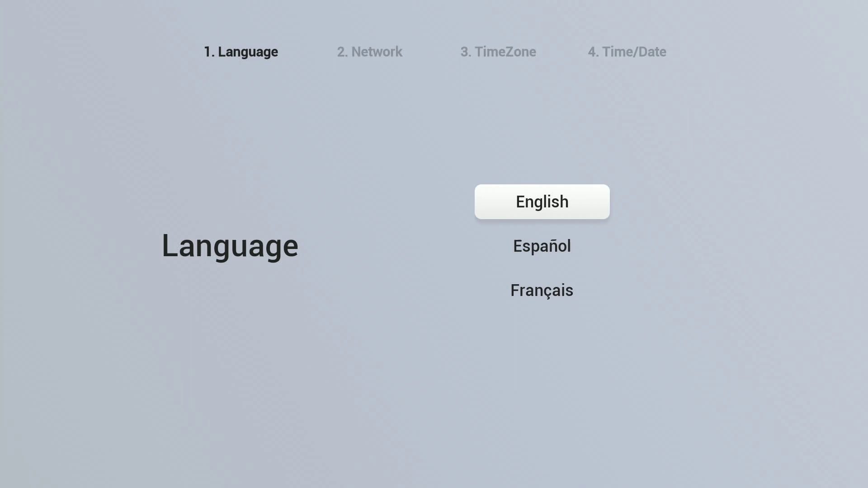This screenshot has width=868, height=488.
Task: Pick Français as the system language
Action: pos(542,290)
